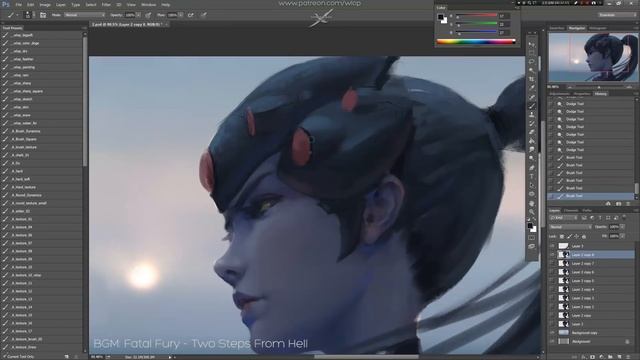Hide the Background layer

pyautogui.click(x=552, y=341)
